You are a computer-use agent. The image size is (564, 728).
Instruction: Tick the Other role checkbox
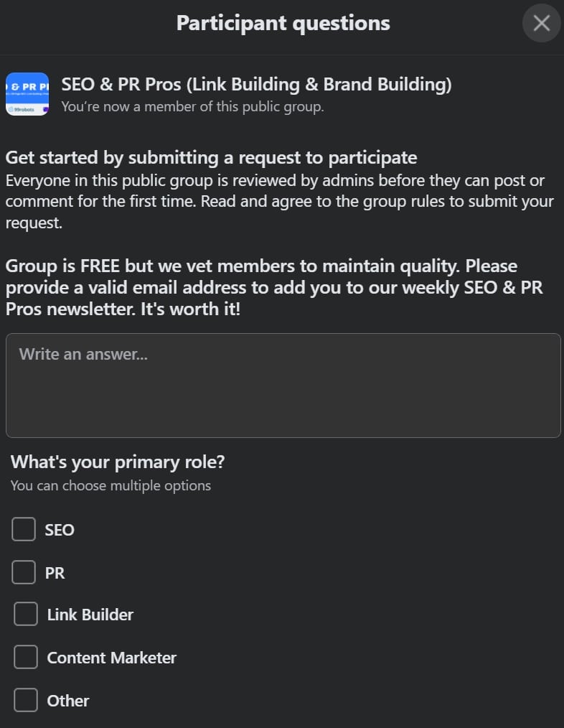coord(25,700)
